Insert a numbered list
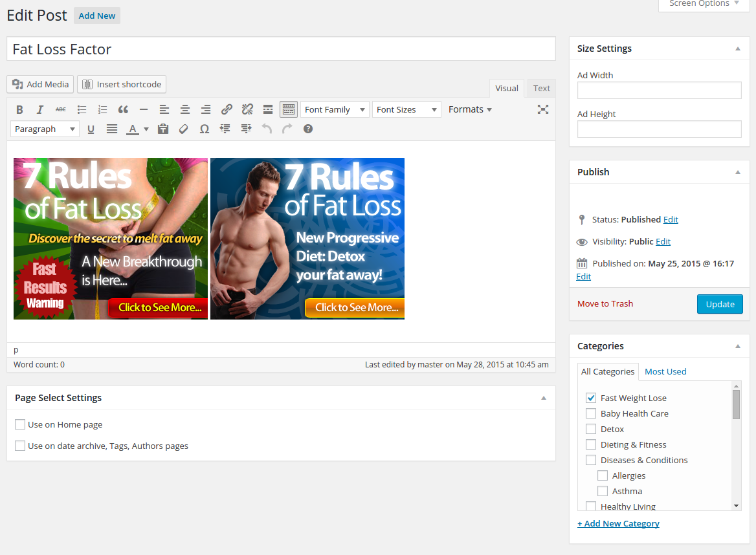 [x=102, y=110]
